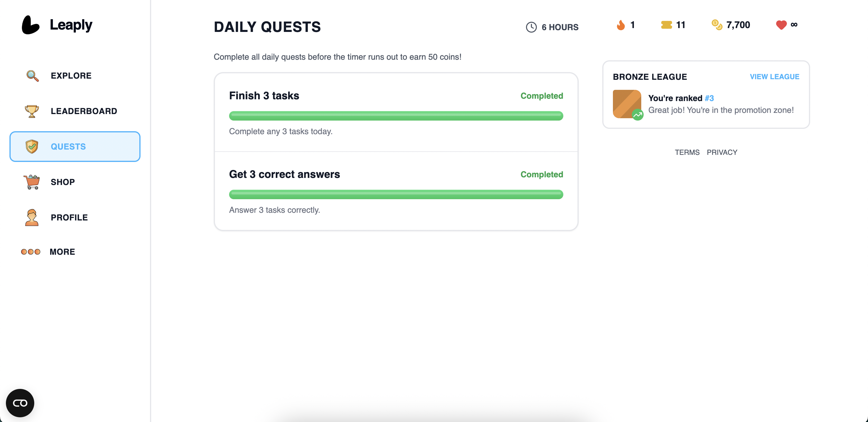Open the More menu with three dots
Viewport: 868px width, 422px height.
(31, 251)
